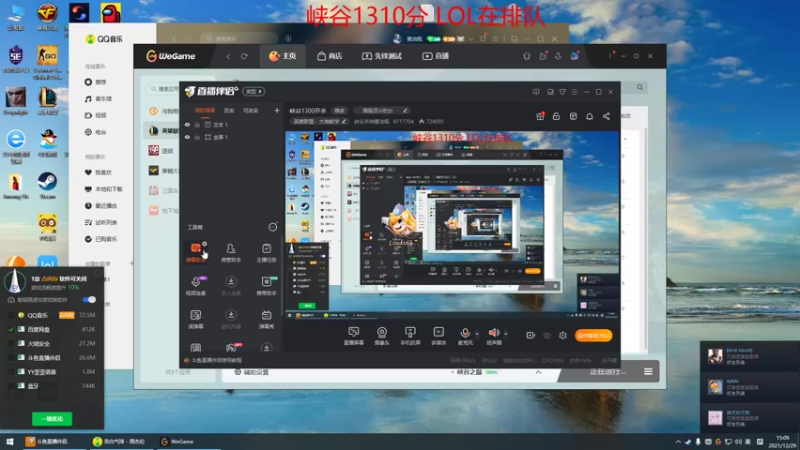This screenshot has height=450, width=800.
Task: Add a new scene with the plus icon
Action: (x=277, y=110)
